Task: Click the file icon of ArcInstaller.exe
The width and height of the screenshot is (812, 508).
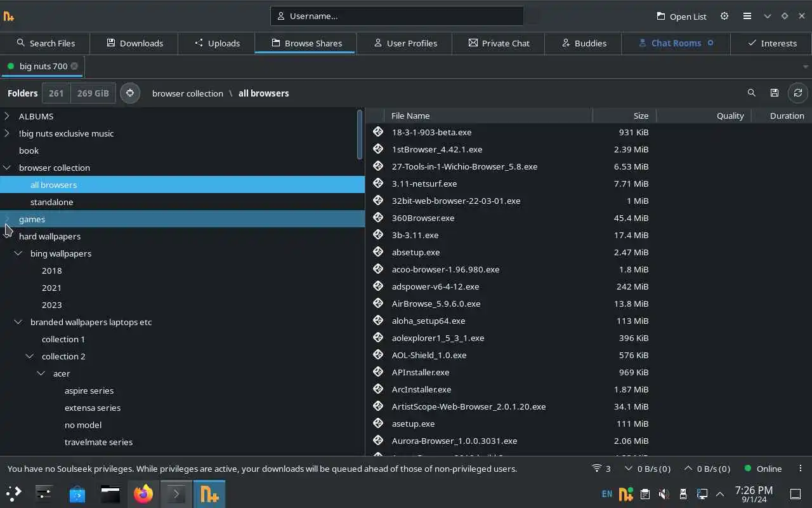Action: pos(378,389)
